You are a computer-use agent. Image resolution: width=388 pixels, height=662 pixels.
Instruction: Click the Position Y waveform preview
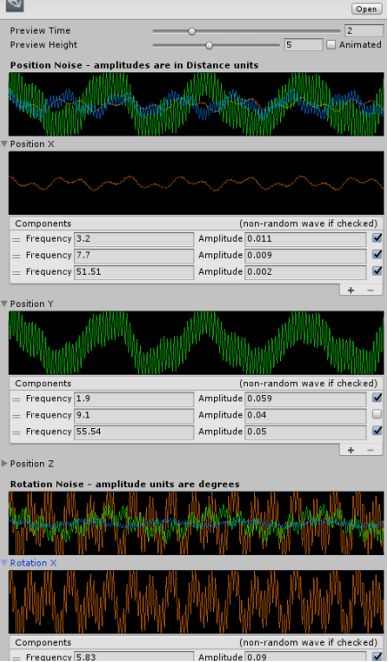196,343
